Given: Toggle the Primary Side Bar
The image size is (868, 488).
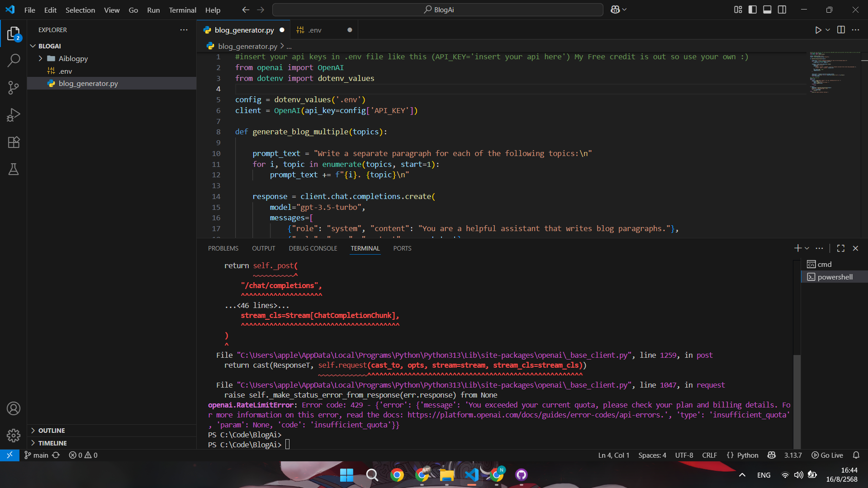Looking at the screenshot, I should pyautogui.click(x=753, y=9).
